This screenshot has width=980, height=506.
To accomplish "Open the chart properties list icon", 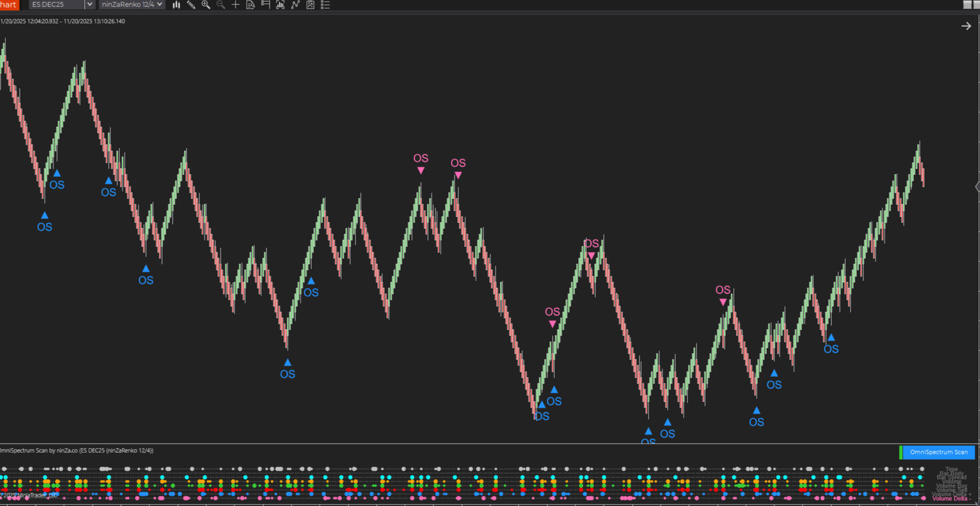I will coord(325,5).
